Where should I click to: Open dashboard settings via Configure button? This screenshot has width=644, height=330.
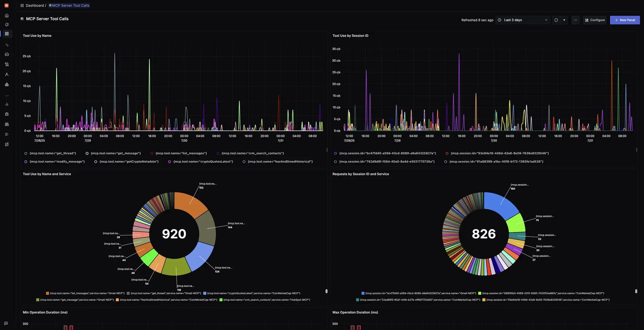[595, 20]
